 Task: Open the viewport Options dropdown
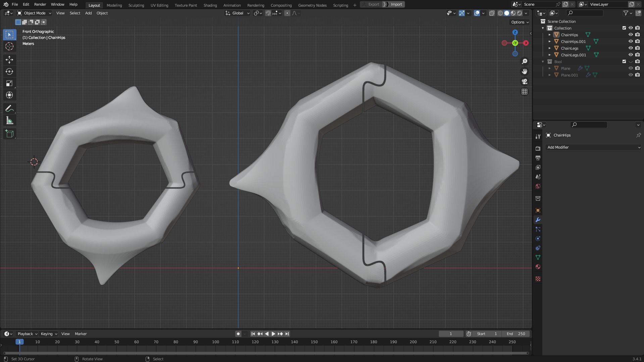520,22
